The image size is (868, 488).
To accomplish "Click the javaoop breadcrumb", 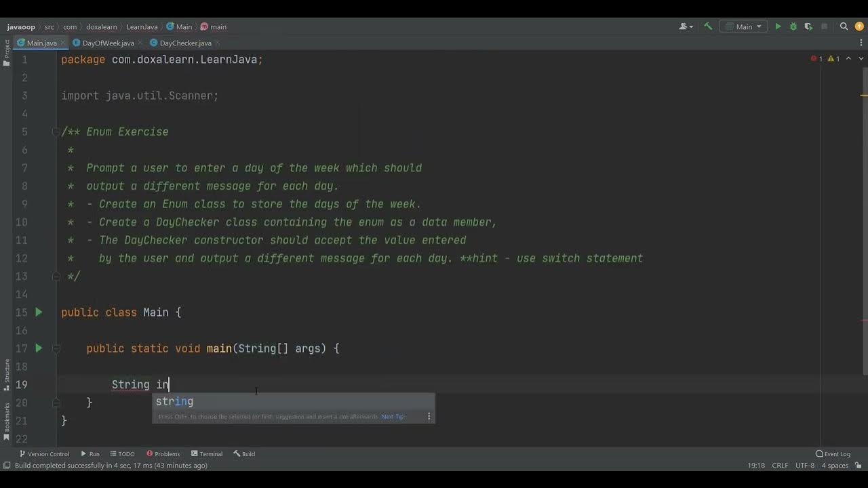I will click(21, 26).
